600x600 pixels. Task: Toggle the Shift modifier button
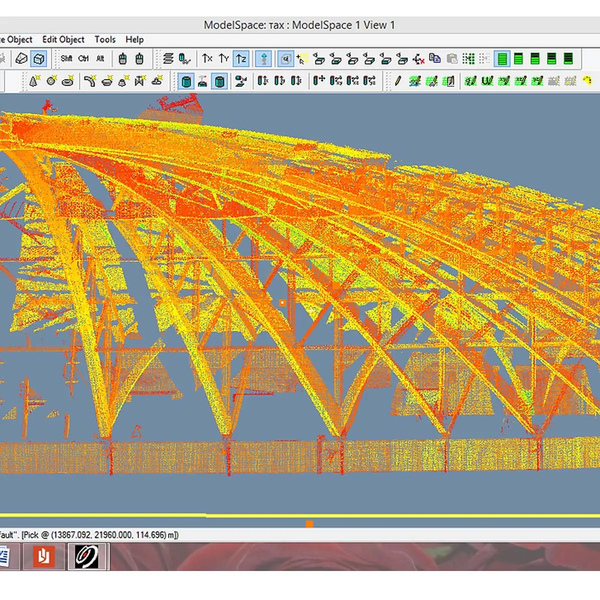66,59
